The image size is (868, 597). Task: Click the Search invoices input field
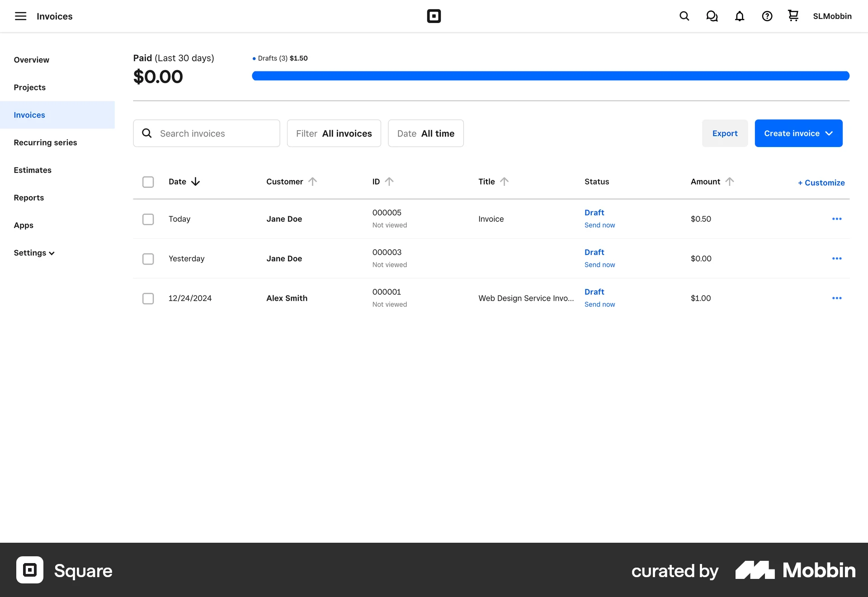(207, 133)
